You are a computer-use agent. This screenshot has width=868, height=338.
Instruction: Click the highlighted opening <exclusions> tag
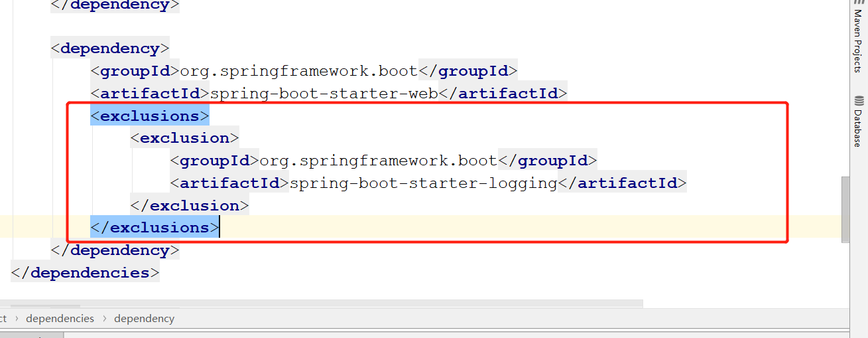(150, 116)
